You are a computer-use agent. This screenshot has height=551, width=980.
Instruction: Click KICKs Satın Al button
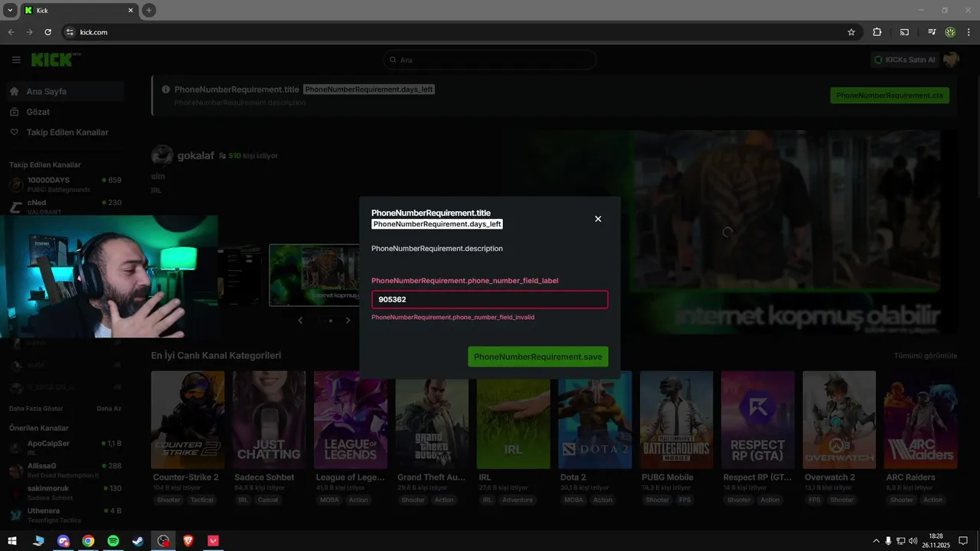tap(905, 60)
